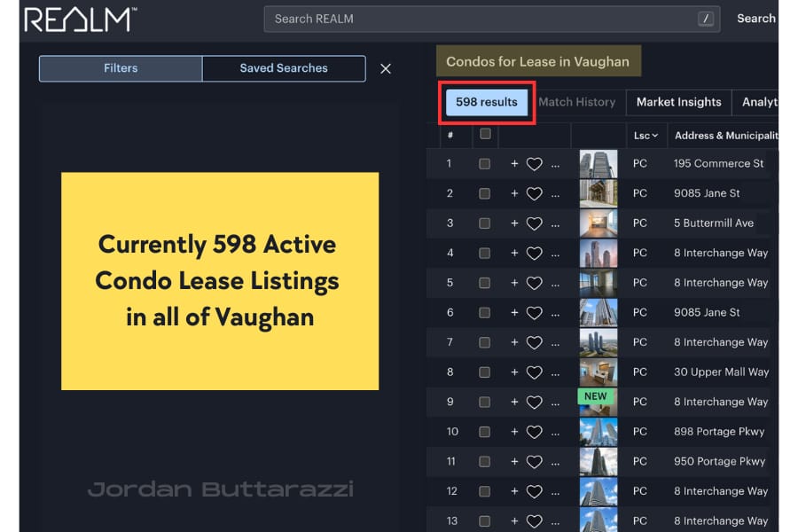Favorite listing 6 at 9085 Jane St
The image size is (798, 532).
click(x=534, y=313)
